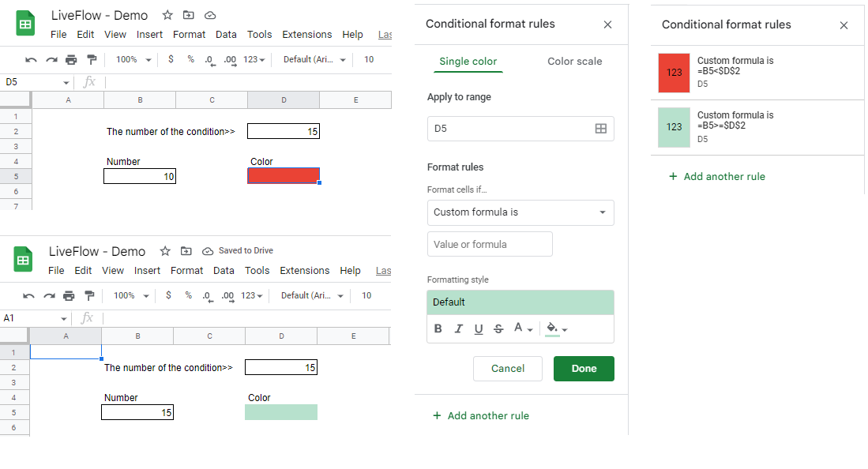Viewport: 868px width, 469px height.
Task: Click the Undo icon
Action: 30,59
